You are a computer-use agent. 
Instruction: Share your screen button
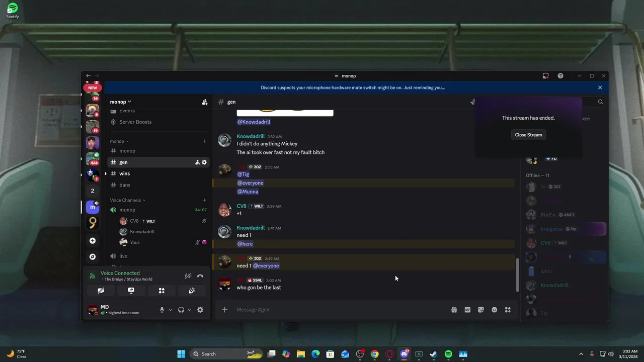pos(131,291)
